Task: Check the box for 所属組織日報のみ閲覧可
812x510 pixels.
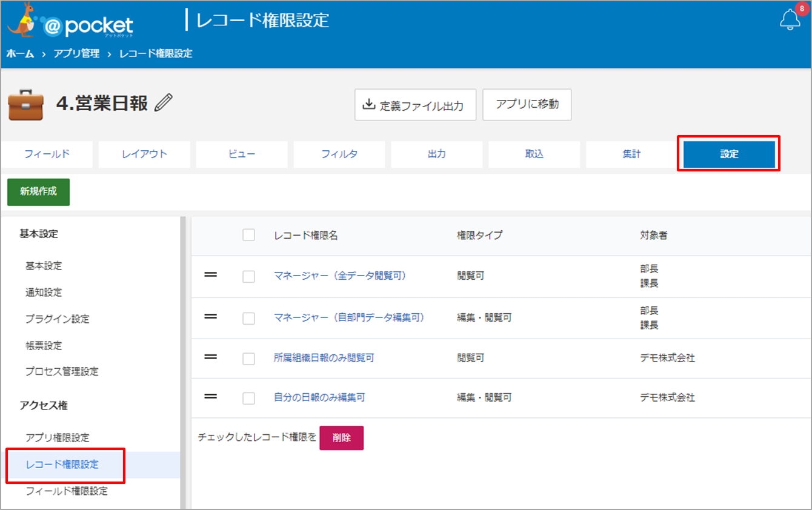Action: point(248,359)
